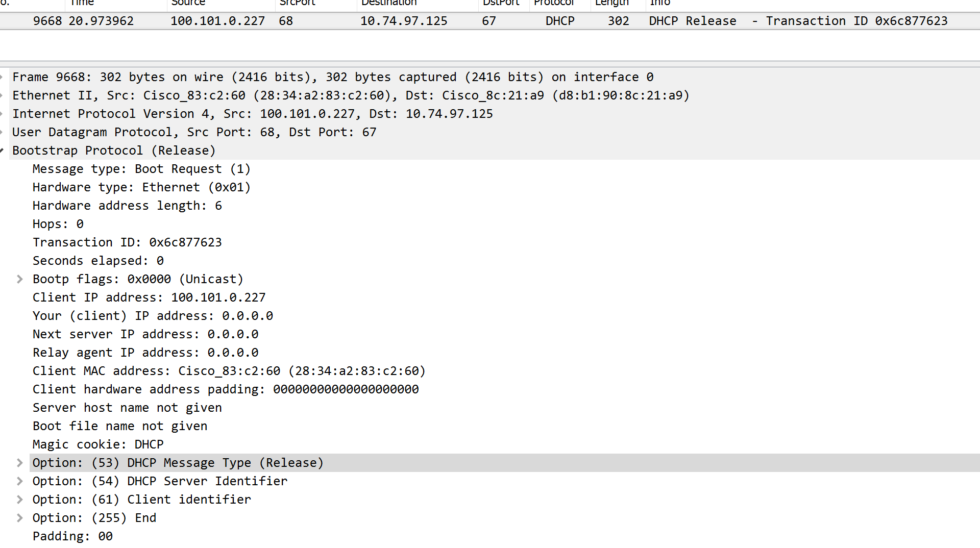This screenshot has width=980, height=548.
Task: Expand Option (53) DHCP Message Type
Action: pyautogui.click(x=20, y=462)
